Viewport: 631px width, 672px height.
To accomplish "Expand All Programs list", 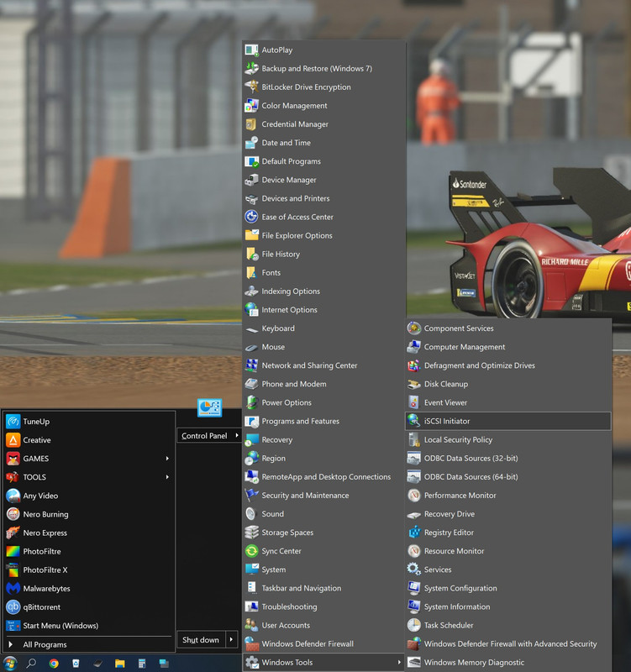I will pos(89,644).
